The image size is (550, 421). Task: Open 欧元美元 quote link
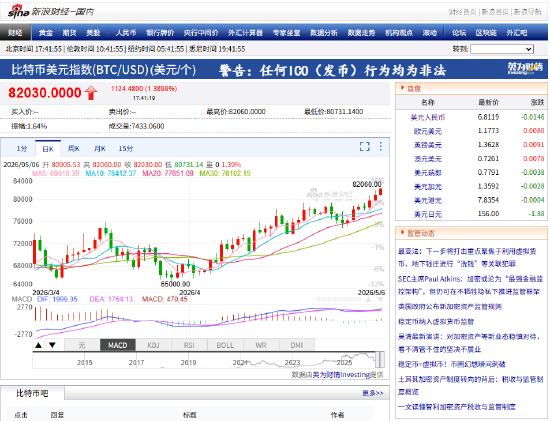pyautogui.click(x=428, y=131)
